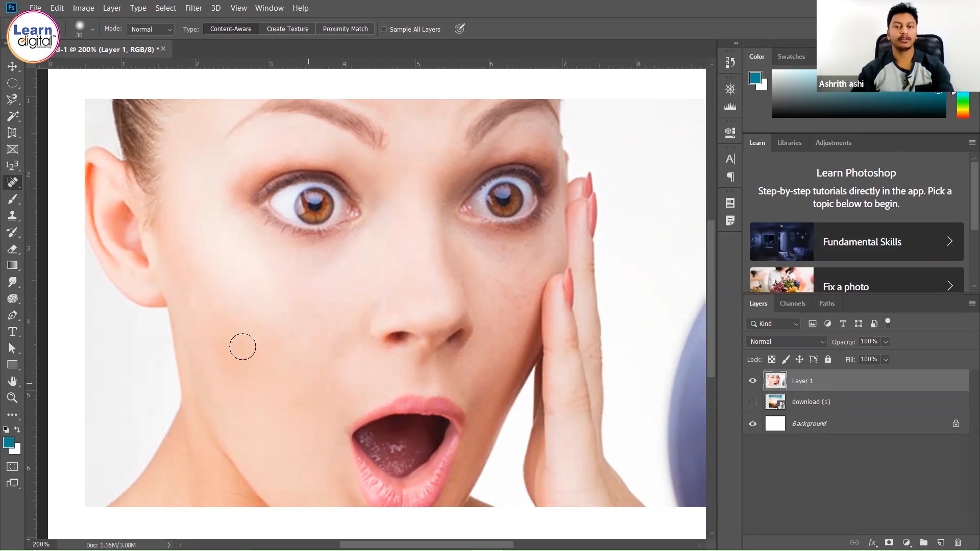The height and width of the screenshot is (551, 980).
Task: Open the layer filter Kind dropdown
Action: tap(773, 324)
